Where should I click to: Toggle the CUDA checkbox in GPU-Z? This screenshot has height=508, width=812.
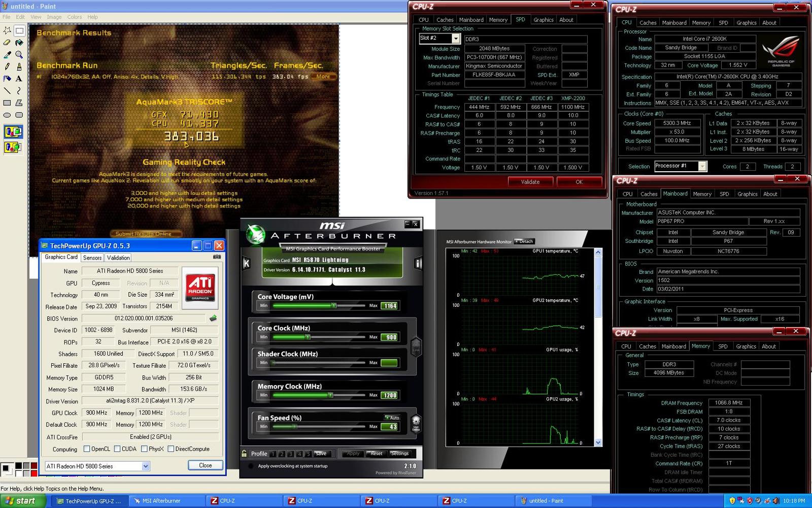(117, 449)
